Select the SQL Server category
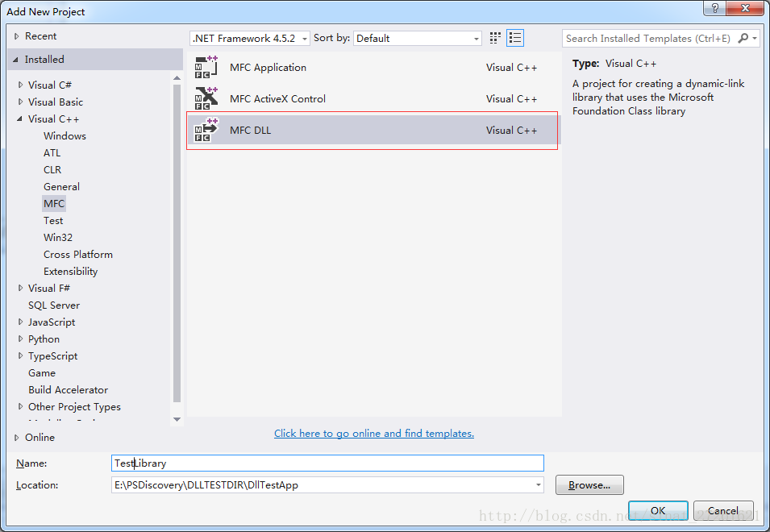770x532 pixels. [x=54, y=305]
